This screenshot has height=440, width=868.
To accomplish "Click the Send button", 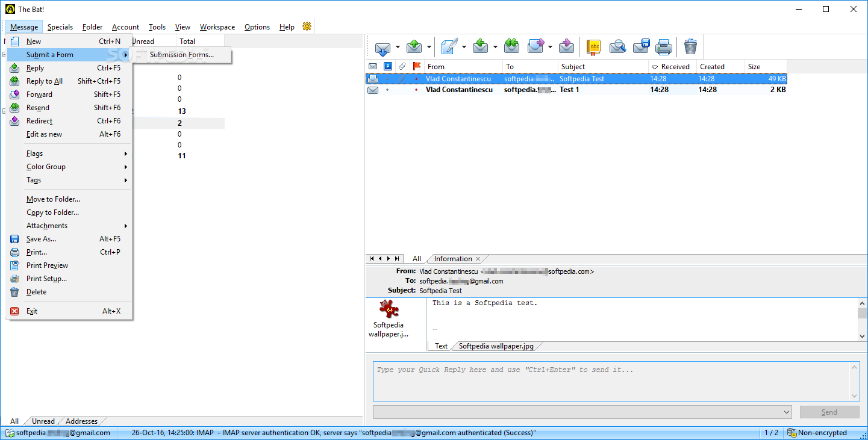I will click(829, 412).
